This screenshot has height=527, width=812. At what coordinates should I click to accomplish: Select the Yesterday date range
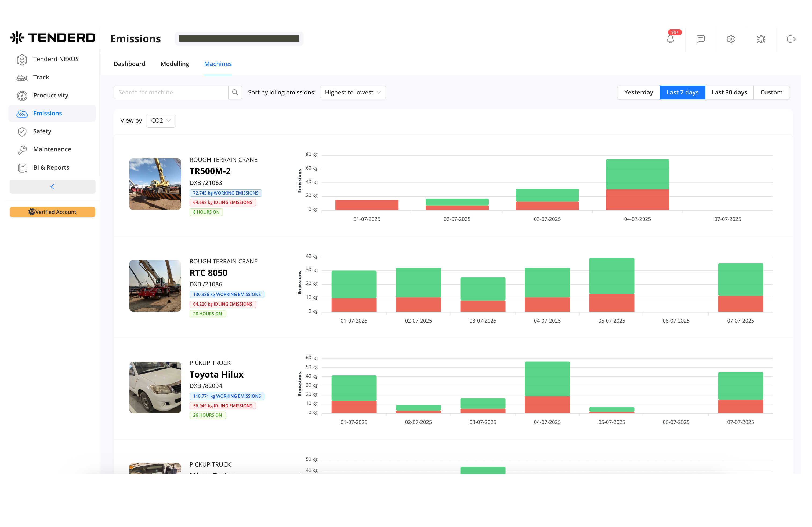(x=638, y=92)
